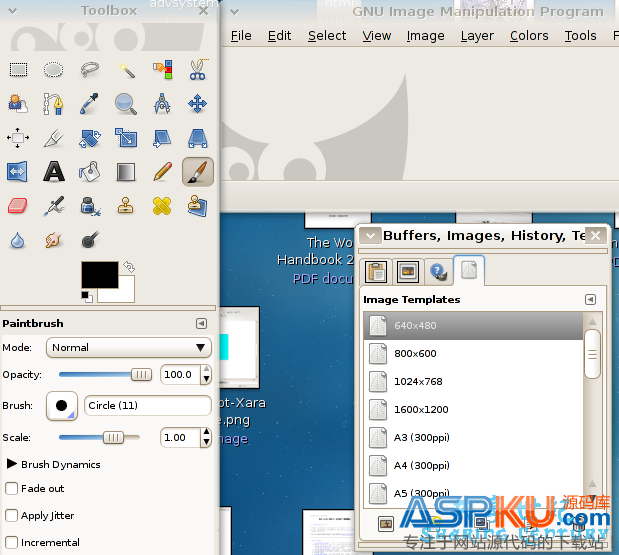The image size is (619, 555).
Task: Select the Heal tool
Action: coord(163,206)
